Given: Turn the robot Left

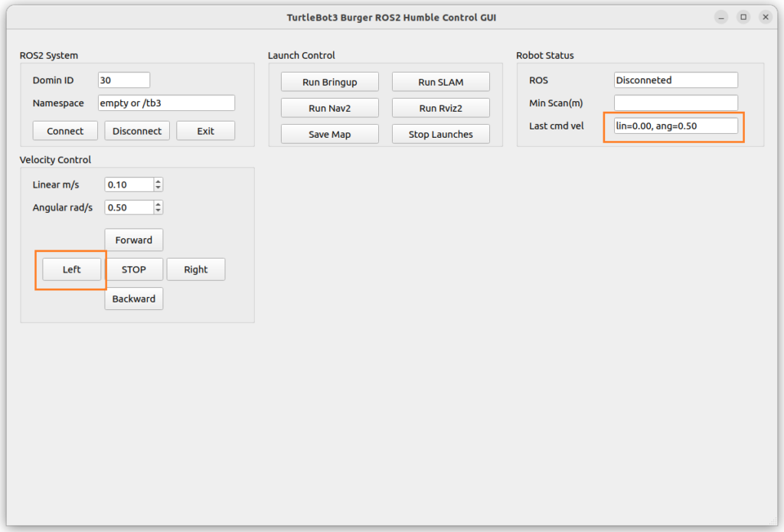Looking at the screenshot, I should pyautogui.click(x=71, y=269).
